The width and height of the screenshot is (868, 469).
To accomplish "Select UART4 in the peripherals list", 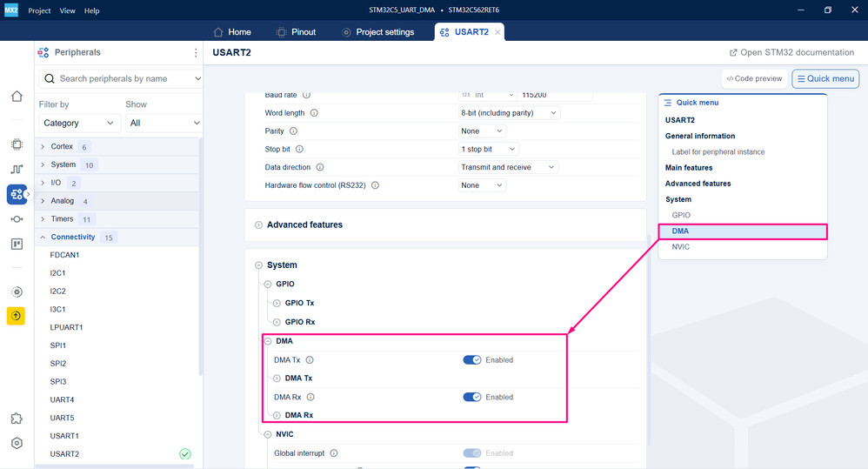I will pos(62,399).
